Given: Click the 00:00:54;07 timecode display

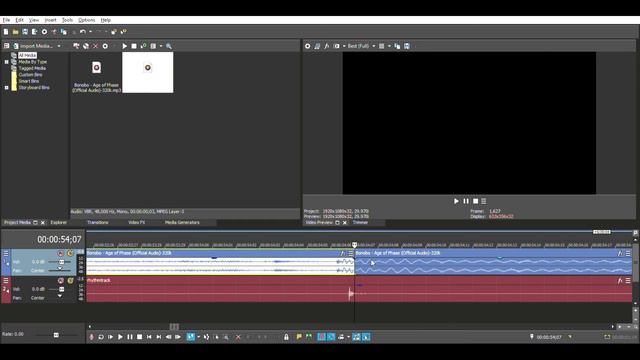Looking at the screenshot, I should [x=59, y=240].
